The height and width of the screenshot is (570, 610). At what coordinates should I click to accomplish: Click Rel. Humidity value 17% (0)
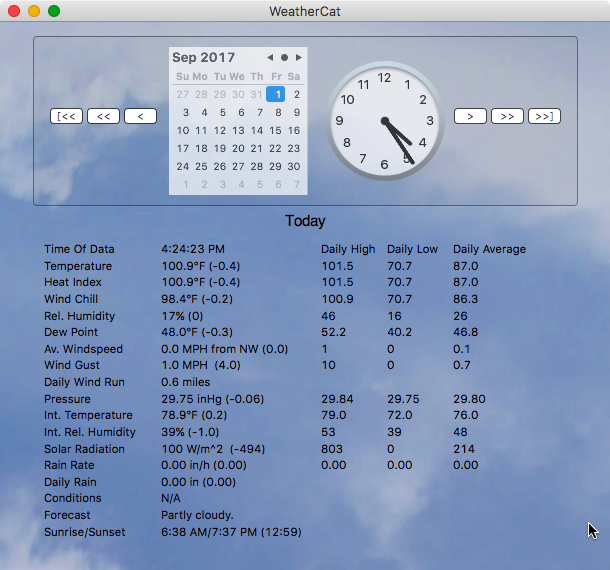point(182,316)
